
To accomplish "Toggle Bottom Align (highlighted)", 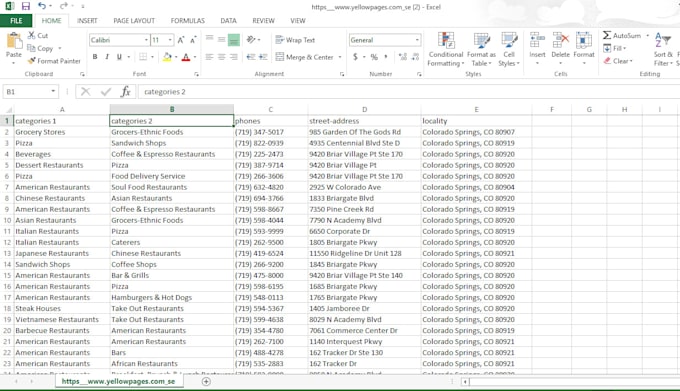I will 234,40.
